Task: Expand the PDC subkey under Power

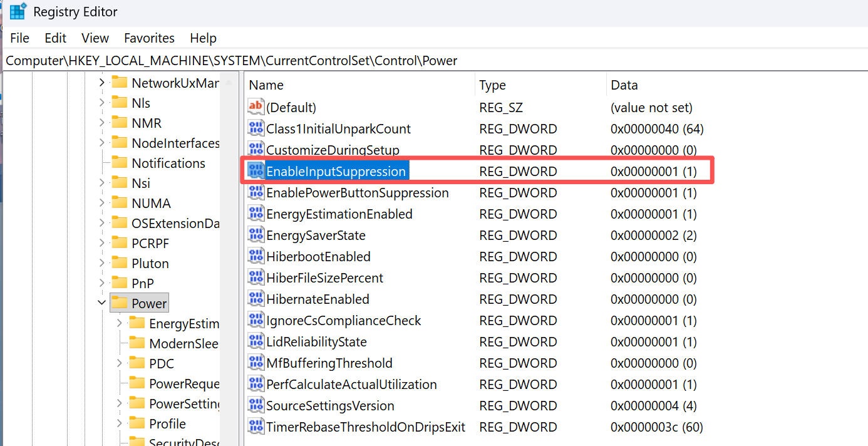Action: point(119,363)
